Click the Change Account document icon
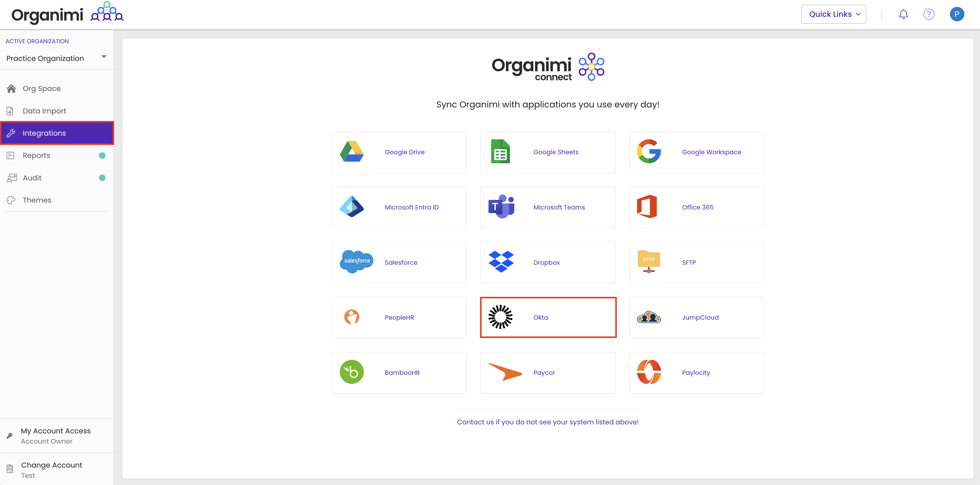Image resolution: width=980 pixels, height=485 pixels. pyautogui.click(x=10, y=469)
